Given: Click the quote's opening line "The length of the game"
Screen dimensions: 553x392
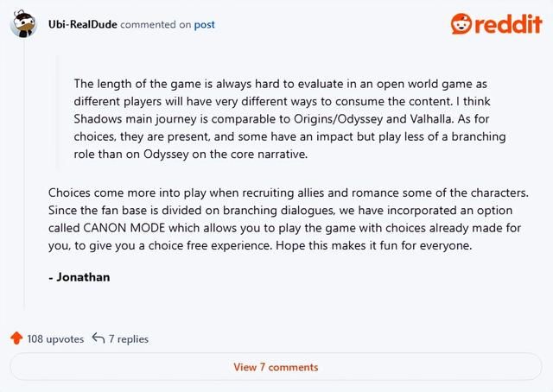Looking at the screenshot, I should [x=138, y=84].
